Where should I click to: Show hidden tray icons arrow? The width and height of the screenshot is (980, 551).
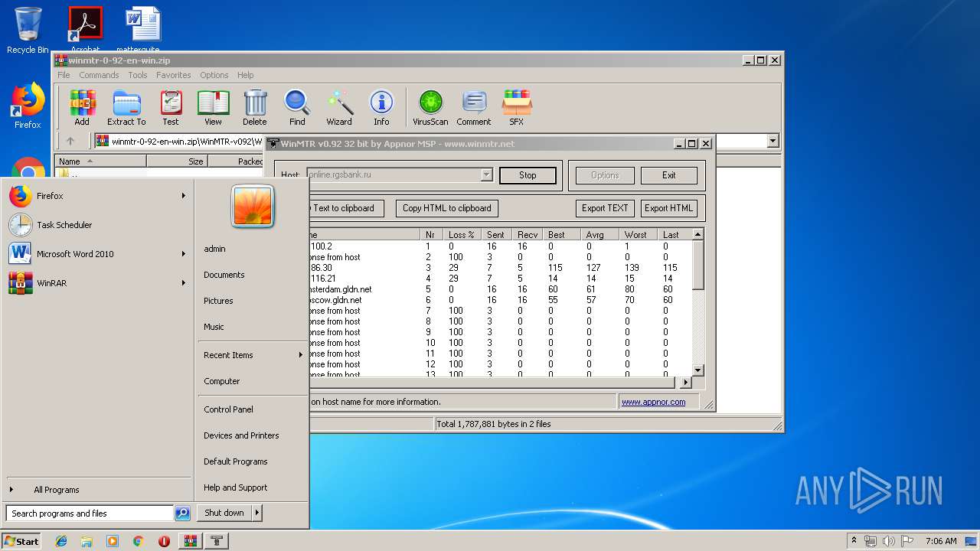tap(854, 541)
